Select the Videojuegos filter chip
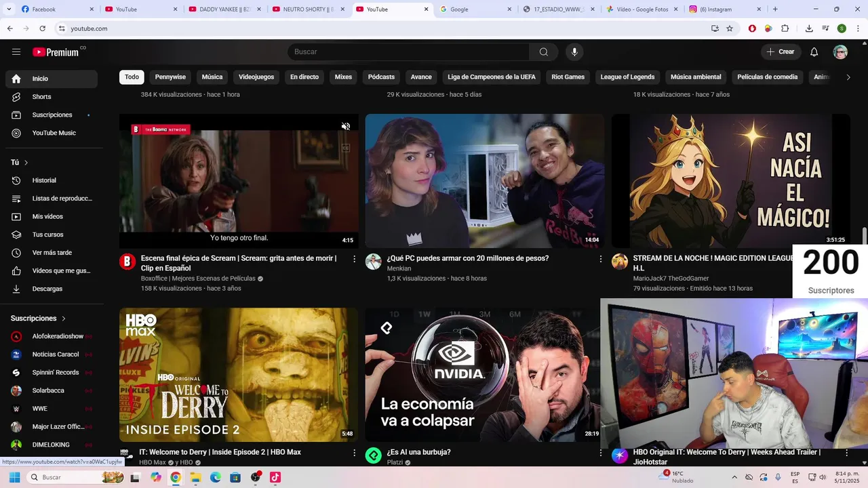Screen dimensions: 868x488 pyautogui.click(x=256, y=77)
